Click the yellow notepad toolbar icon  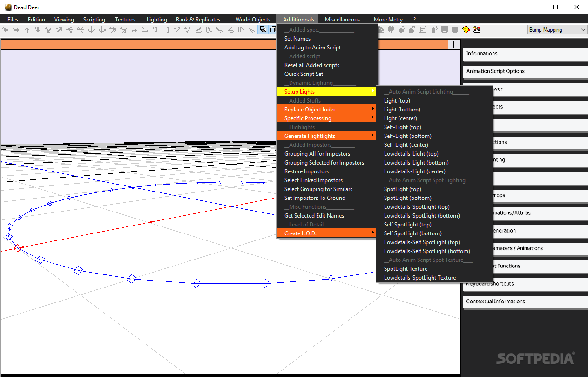pyautogui.click(x=466, y=29)
